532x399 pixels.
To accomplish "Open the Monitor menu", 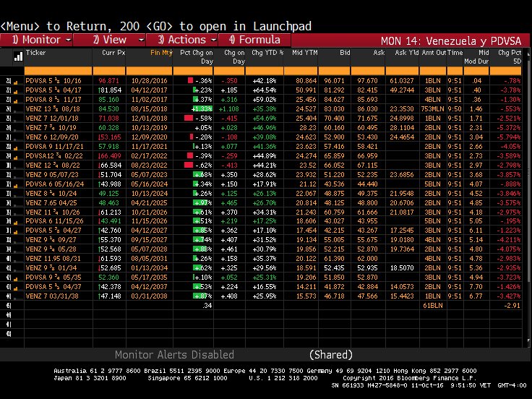I will coord(36,40).
